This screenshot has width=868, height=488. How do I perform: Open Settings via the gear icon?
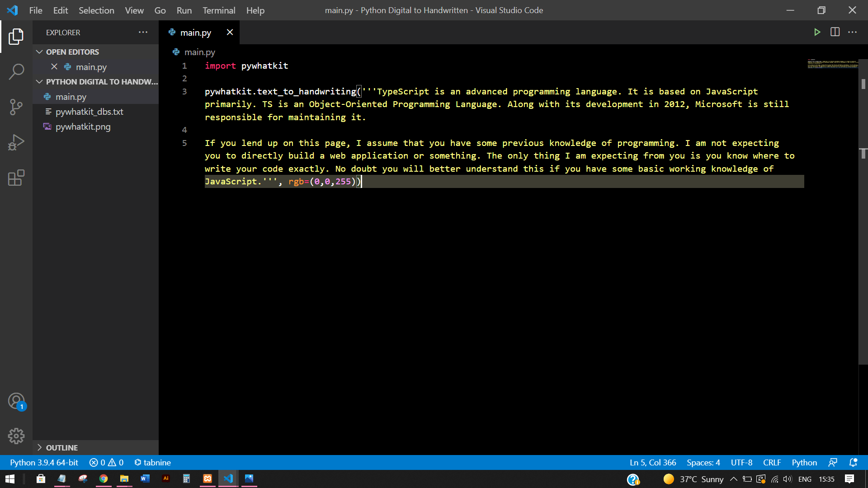pos(16,436)
